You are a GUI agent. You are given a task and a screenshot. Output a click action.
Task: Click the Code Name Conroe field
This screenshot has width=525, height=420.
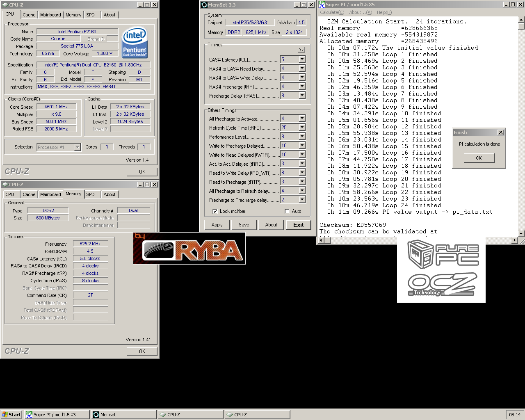[58, 39]
